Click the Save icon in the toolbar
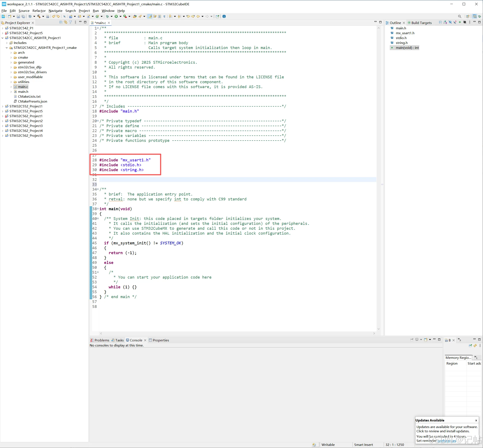Screen dimensions: 483x448 (x=18, y=17)
